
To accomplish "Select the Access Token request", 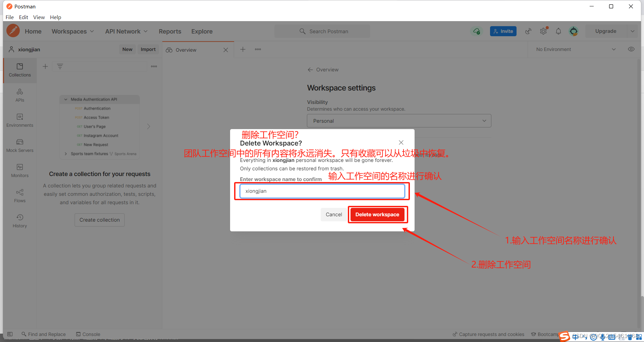I will click(96, 118).
